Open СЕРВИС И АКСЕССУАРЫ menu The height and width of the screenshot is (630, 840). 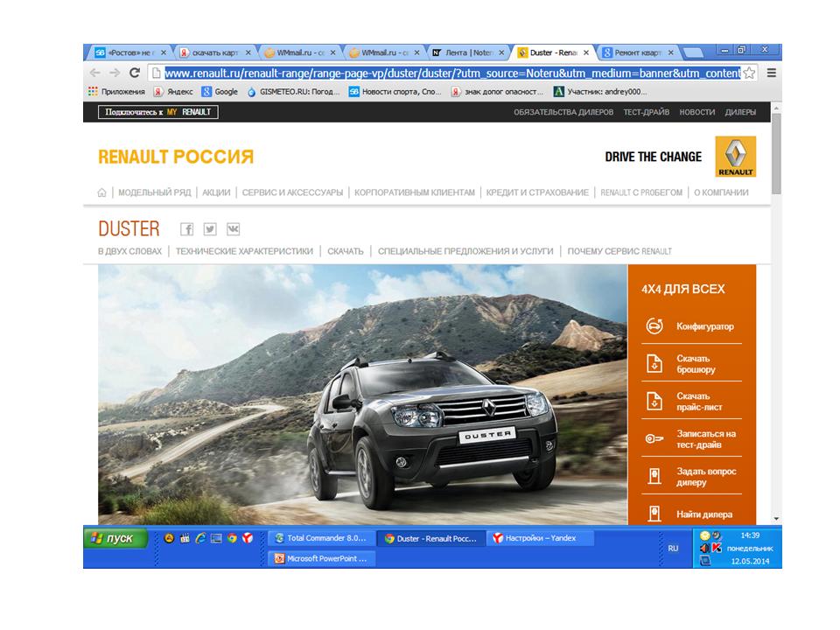292,192
